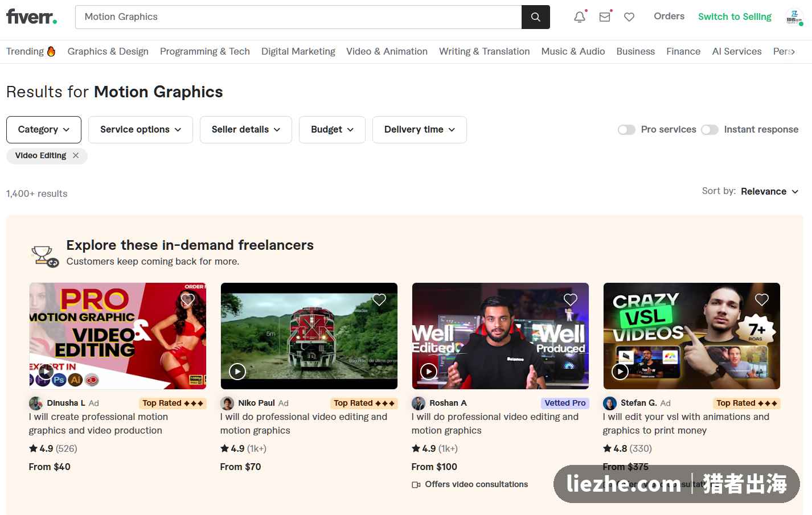Play Roshan A's gig video
Image resolution: width=812 pixels, height=515 pixels.
pyautogui.click(x=428, y=372)
